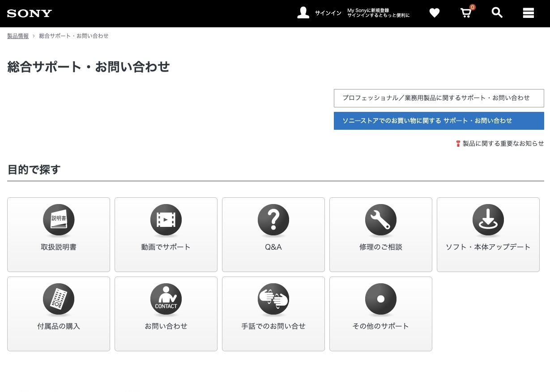Click the My Sony新規登録 text link

[378, 13]
